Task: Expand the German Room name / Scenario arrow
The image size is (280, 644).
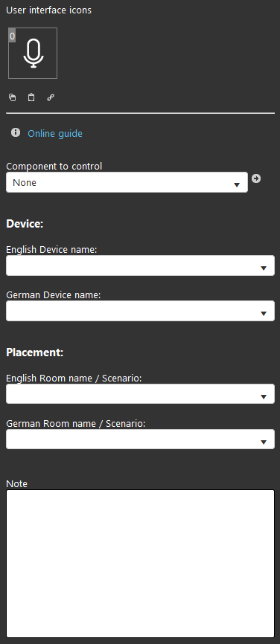Action: tap(264, 442)
